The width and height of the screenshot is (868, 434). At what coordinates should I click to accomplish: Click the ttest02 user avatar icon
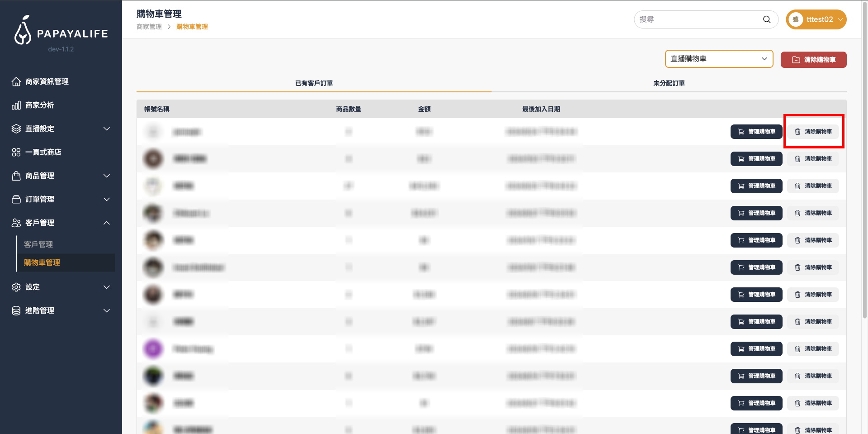[x=796, y=19]
